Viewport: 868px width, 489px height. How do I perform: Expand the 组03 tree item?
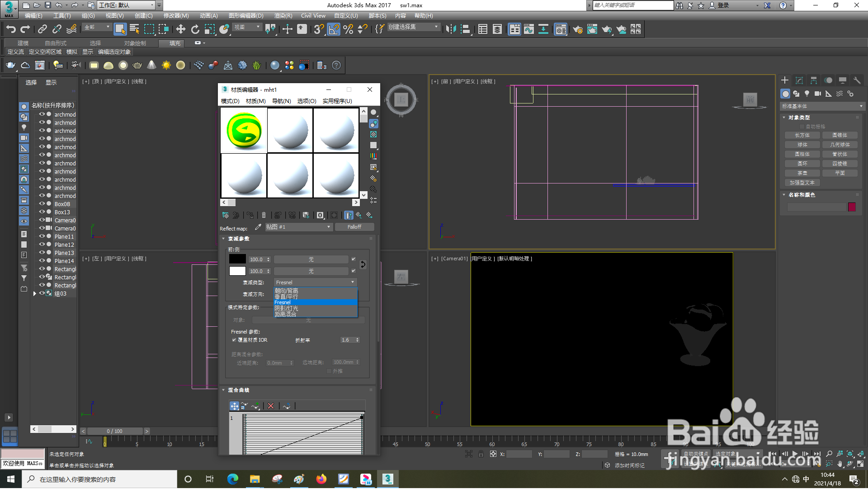pyautogui.click(x=35, y=294)
